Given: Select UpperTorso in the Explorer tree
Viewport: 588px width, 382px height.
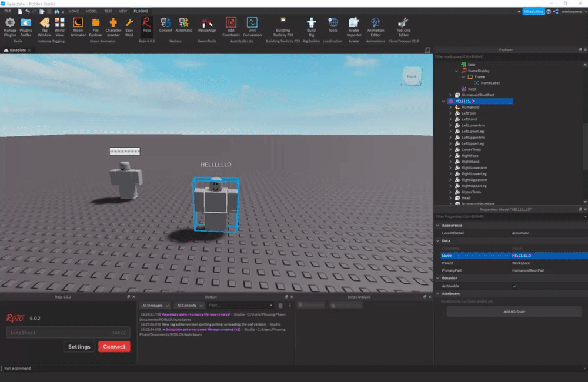Looking at the screenshot, I should coord(471,192).
